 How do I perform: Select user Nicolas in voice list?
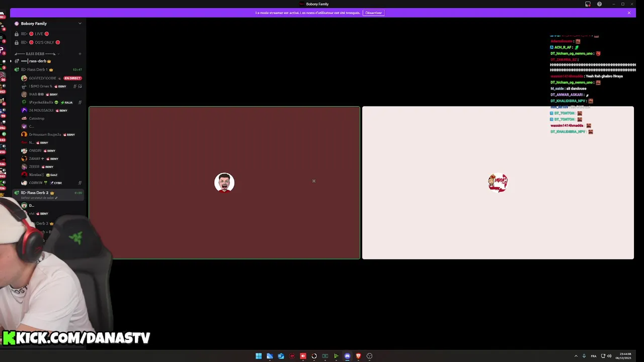point(51,175)
